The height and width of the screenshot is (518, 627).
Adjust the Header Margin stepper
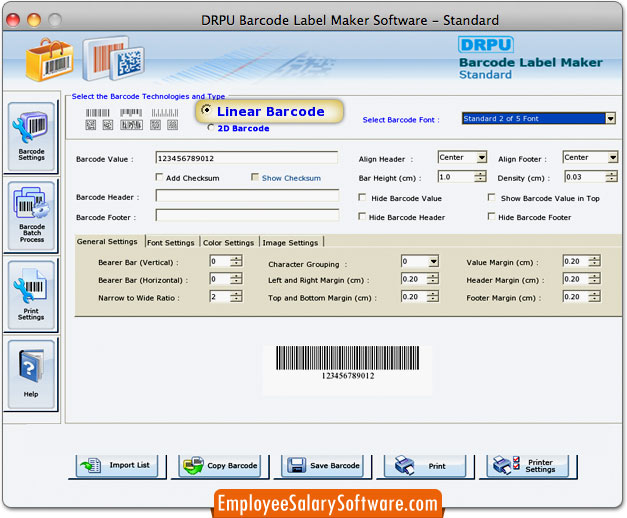[x=595, y=278]
